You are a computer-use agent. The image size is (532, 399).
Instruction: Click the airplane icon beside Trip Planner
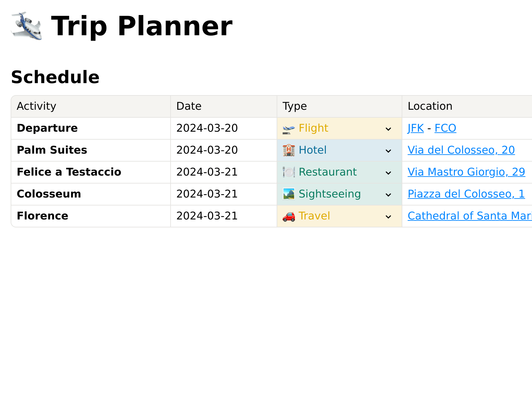pyautogui.click(x=26, y=26)
